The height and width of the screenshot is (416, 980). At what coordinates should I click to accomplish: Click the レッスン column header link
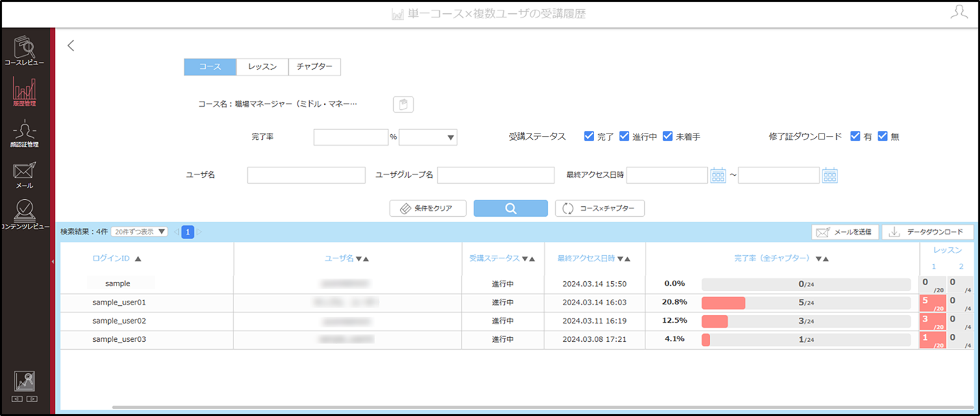[x=947, y=250]
